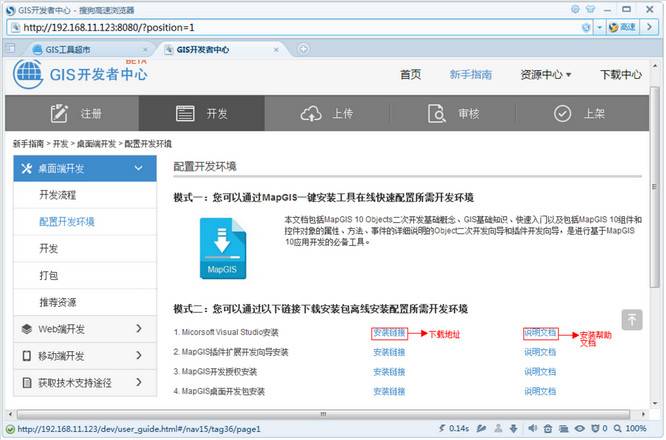666x440 pixels.
Task: Click the trash cleaner icon in status bar
Action: click(548, 429)
